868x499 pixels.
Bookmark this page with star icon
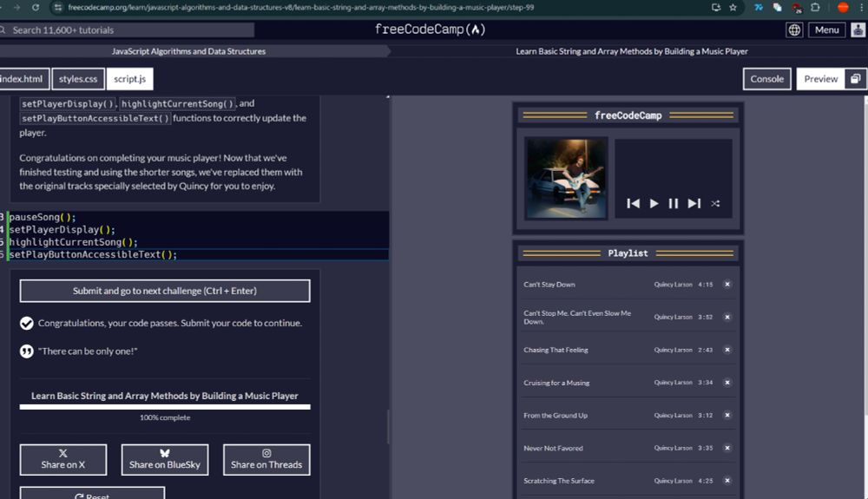coord(733,7)
